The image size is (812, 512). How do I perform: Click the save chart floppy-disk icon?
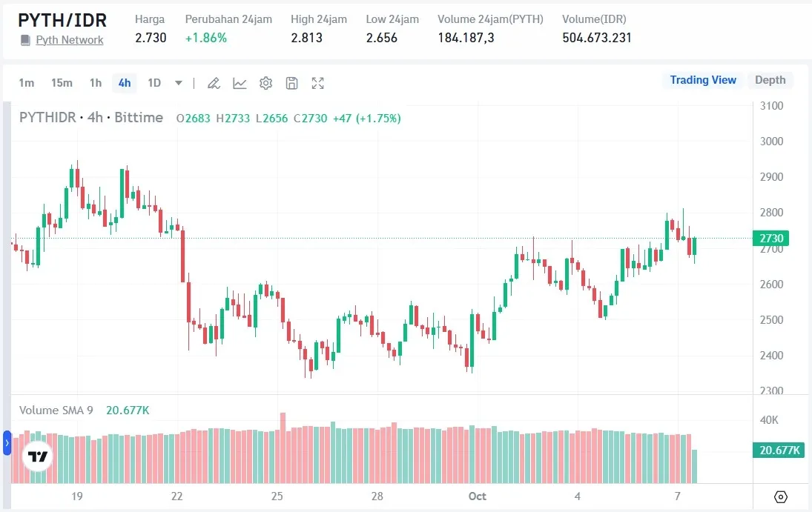pyautogui.click(x=291, y=83)
